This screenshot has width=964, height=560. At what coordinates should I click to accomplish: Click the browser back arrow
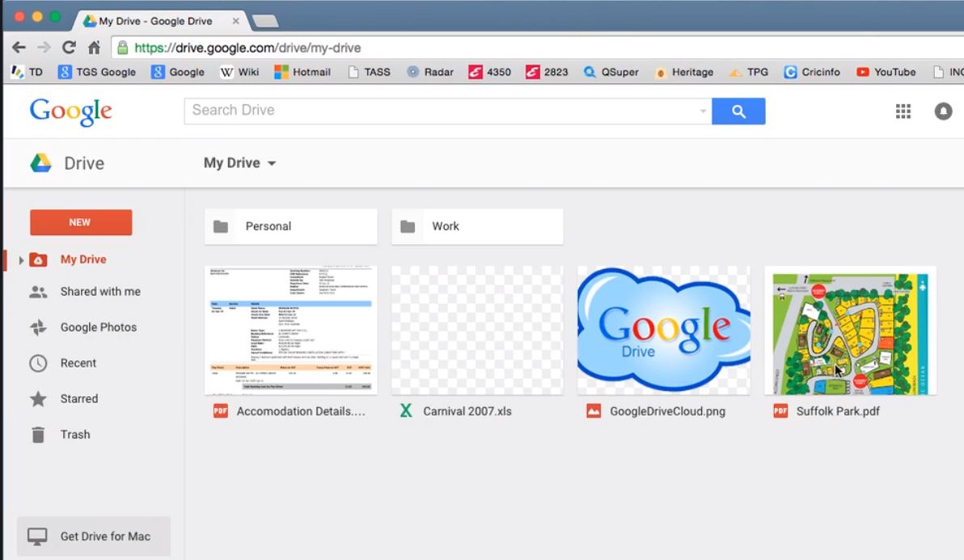(19, 48)
